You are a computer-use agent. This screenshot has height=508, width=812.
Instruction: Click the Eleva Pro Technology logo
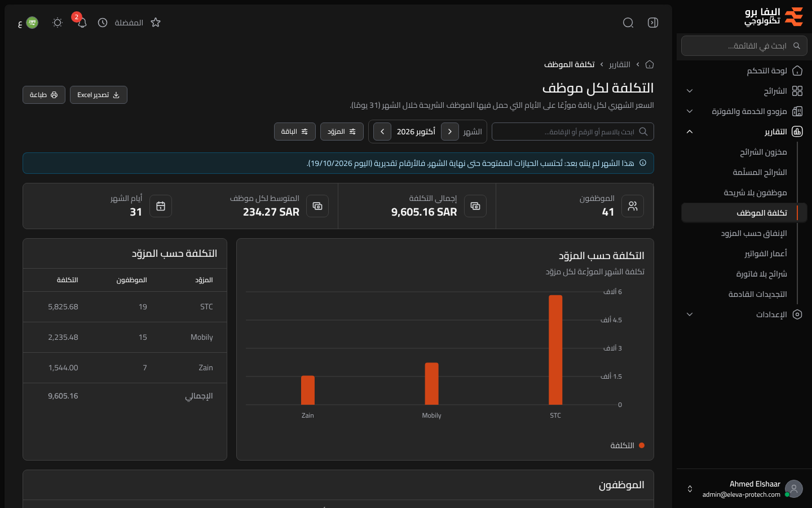coord(774,17)
